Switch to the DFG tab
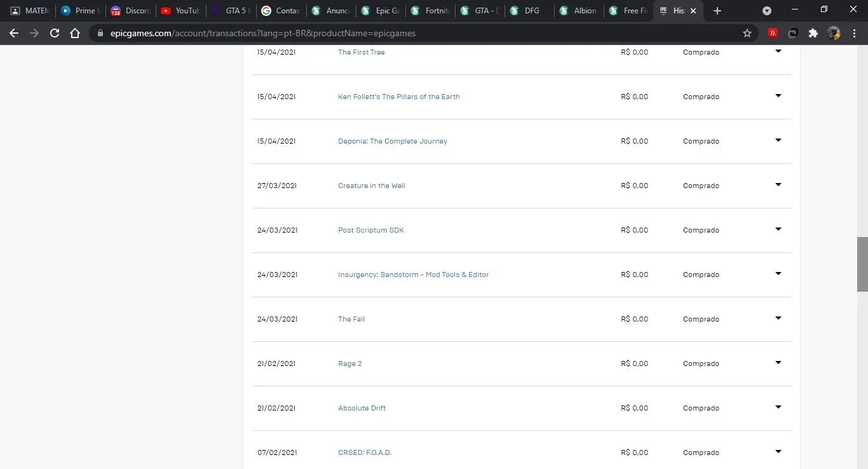Screen dimensions: 868x469 click(529, 11)
